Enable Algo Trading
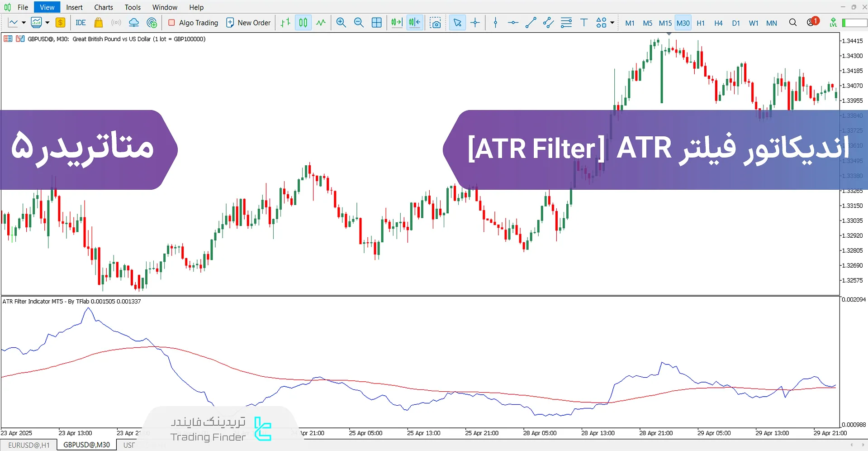Screen dimensions: 868x451 193,23
